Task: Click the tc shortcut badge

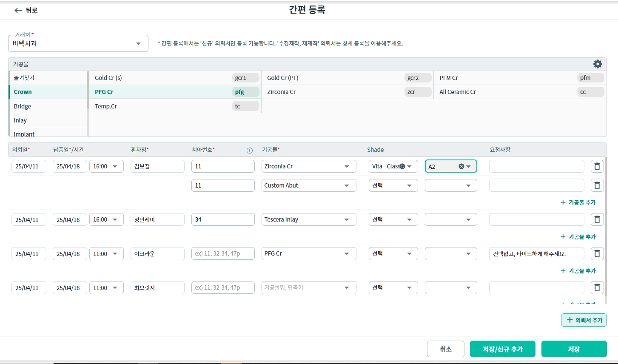Action: click(246, 106)
